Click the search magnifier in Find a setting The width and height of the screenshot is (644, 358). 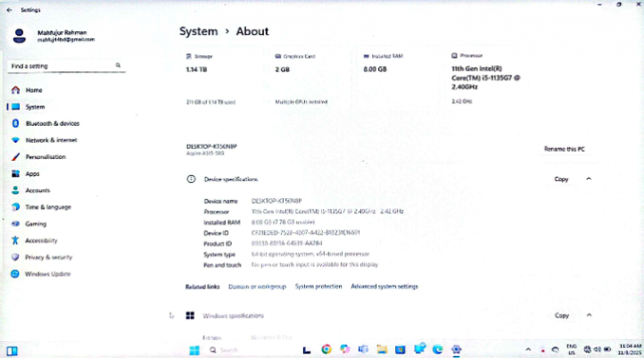pyautogui.click(x=119, y=66)
